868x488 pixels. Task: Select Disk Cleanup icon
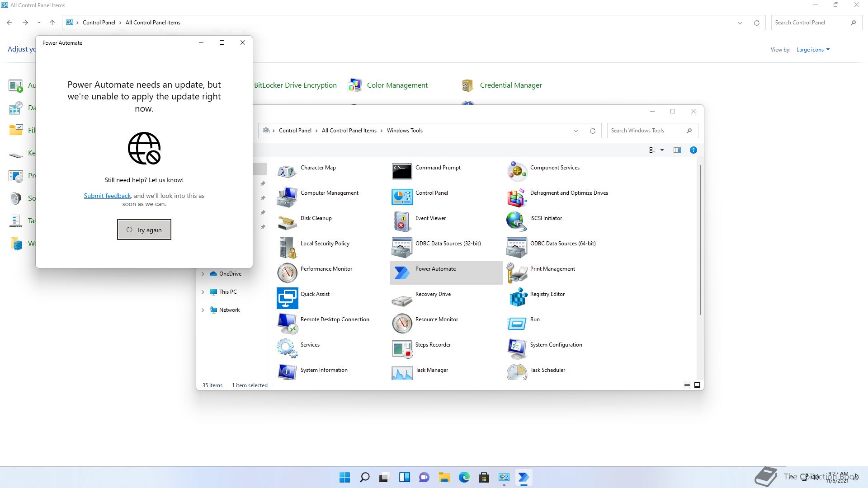(287, 222)
